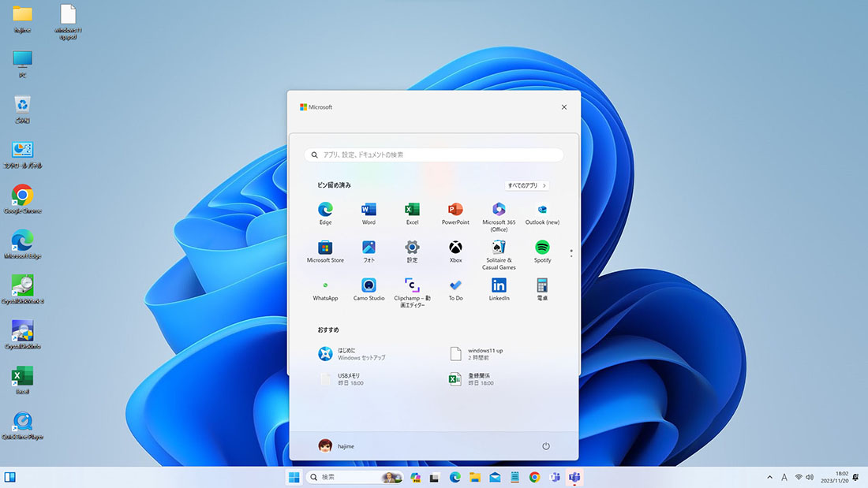Click the Start menu search field

click(x=434, y=155)
